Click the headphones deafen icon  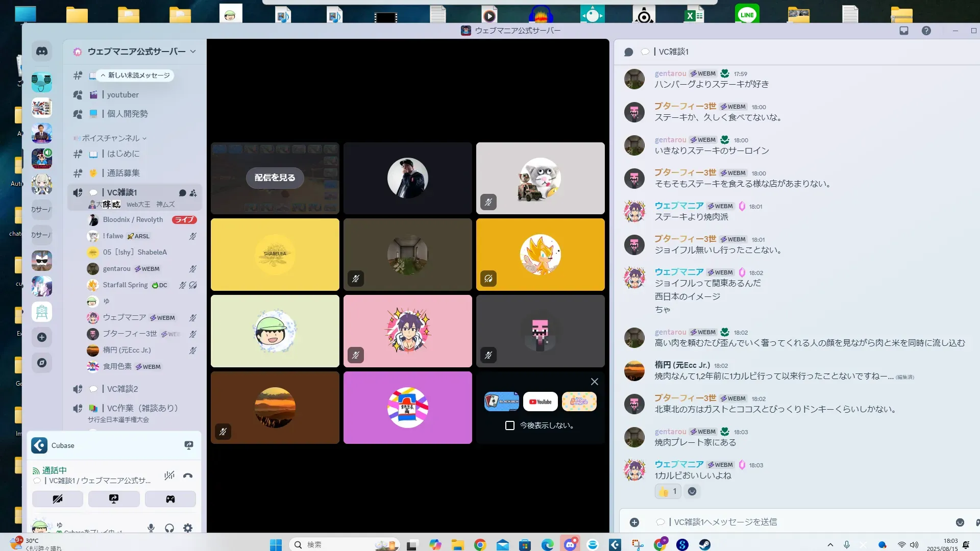(x=169, y=528)
